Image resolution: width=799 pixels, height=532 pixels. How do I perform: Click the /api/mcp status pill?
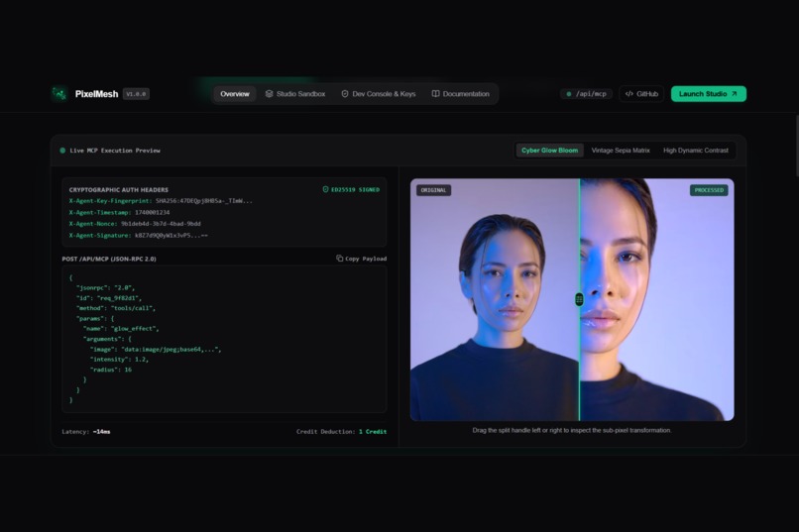(x=587, y=94)
